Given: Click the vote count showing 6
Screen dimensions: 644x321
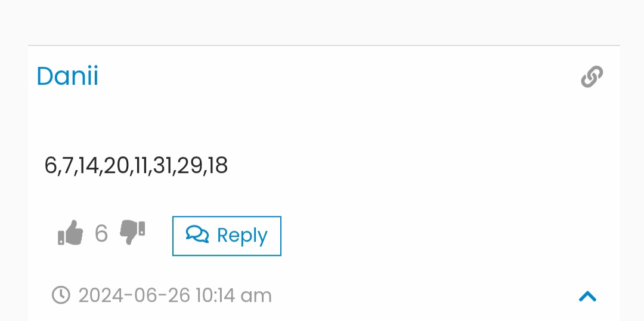Looking at the screenshot, I should 101,233.
